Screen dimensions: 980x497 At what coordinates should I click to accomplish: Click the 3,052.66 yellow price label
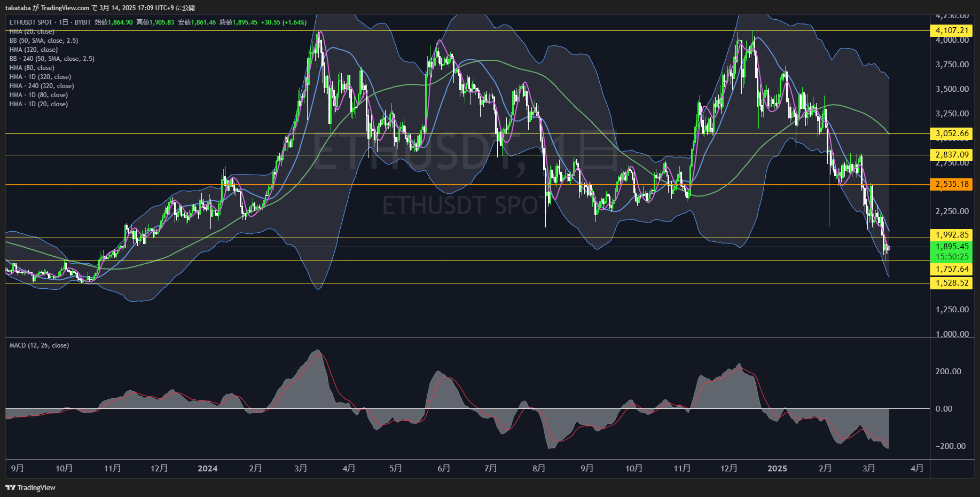951,133
